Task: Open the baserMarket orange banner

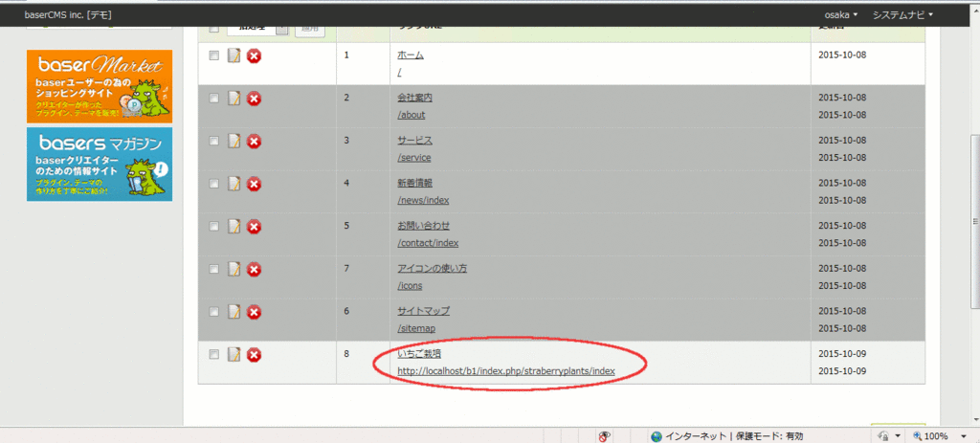Action: 100,86
